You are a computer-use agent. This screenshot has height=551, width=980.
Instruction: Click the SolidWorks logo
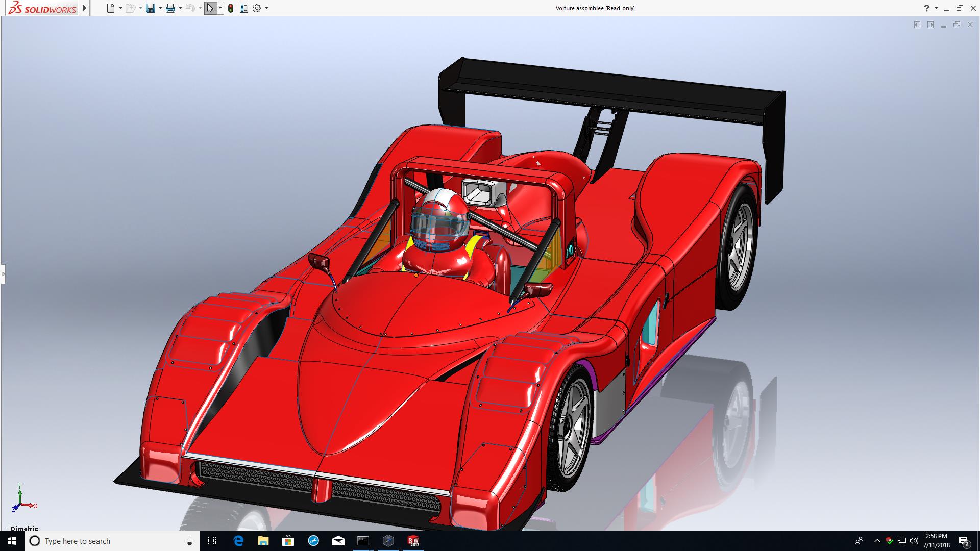pos(43,8)
